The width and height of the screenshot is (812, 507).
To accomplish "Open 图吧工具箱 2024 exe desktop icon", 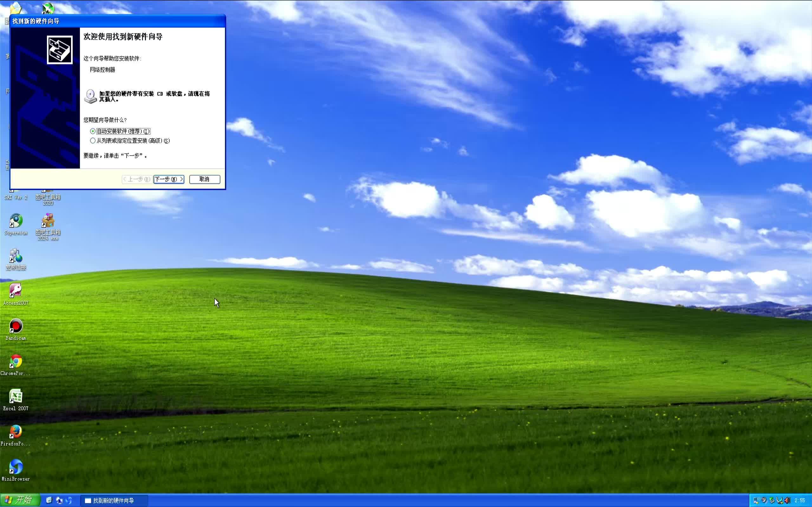I will 48,221.
